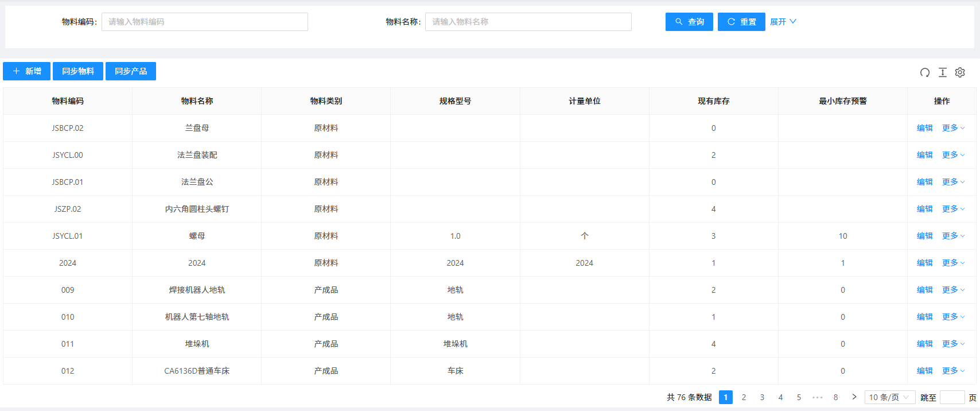980x411 pixels.
Task: Go to page 3
Action: click(763, 397)
